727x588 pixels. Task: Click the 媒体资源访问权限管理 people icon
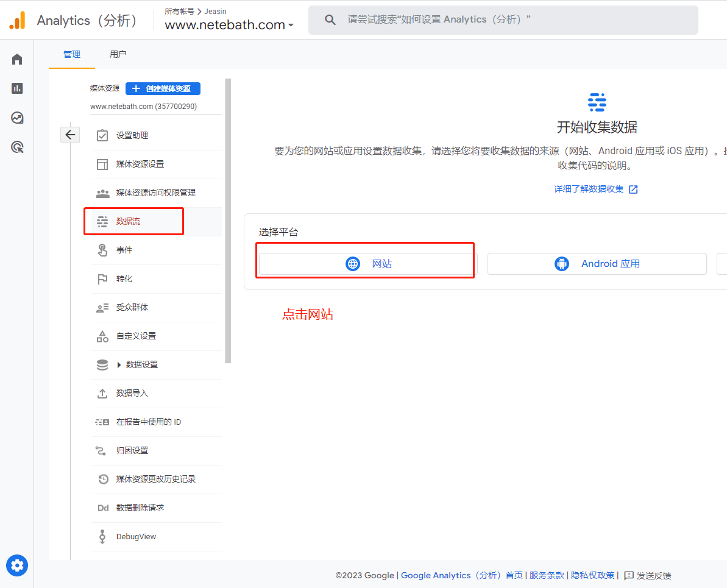pyautogui.click(x=102, y=193)
